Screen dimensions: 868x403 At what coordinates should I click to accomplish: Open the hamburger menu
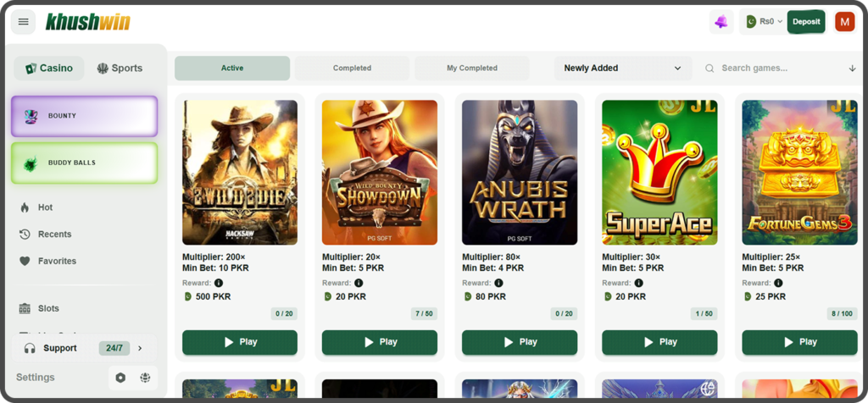pyautogui.click(x=23, y=22)
